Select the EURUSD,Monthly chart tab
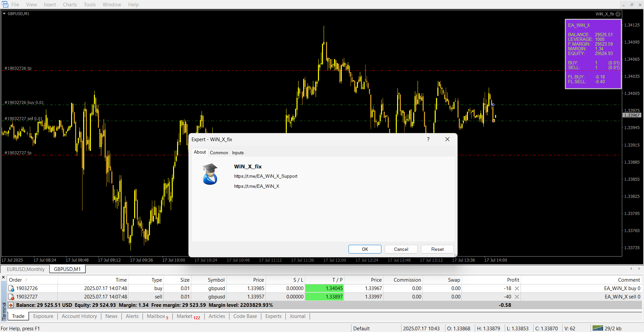644x332 pixels. coord(25,269)
